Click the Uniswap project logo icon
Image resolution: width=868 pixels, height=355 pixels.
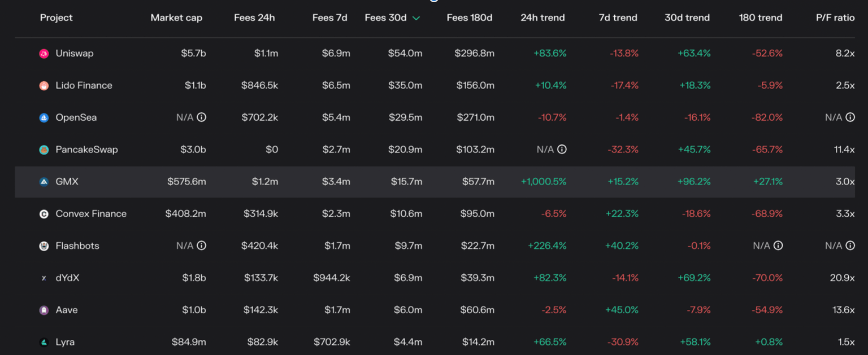[x=44, y=54]
